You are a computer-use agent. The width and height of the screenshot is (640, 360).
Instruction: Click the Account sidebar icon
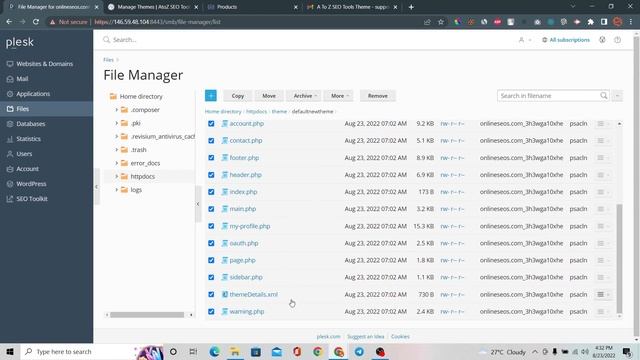click(x=10, y=169)
